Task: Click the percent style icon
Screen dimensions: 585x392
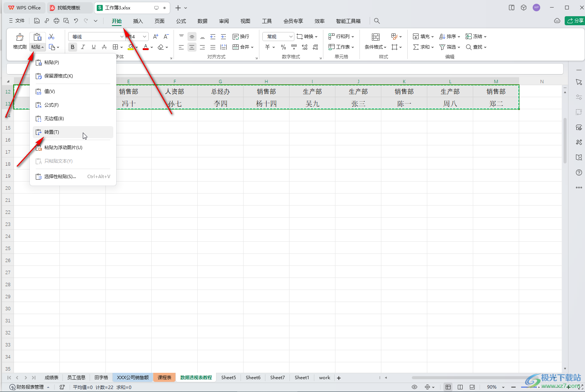Action: click(283, 47)
